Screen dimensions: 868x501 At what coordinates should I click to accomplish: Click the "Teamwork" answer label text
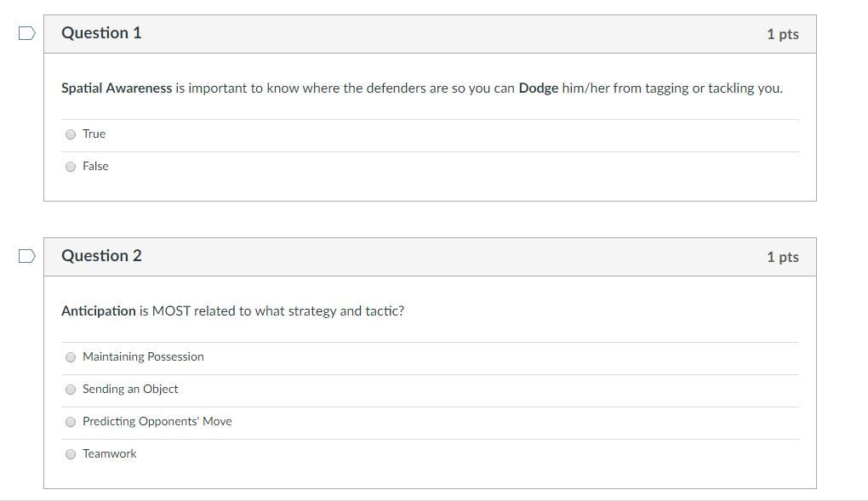109,453
